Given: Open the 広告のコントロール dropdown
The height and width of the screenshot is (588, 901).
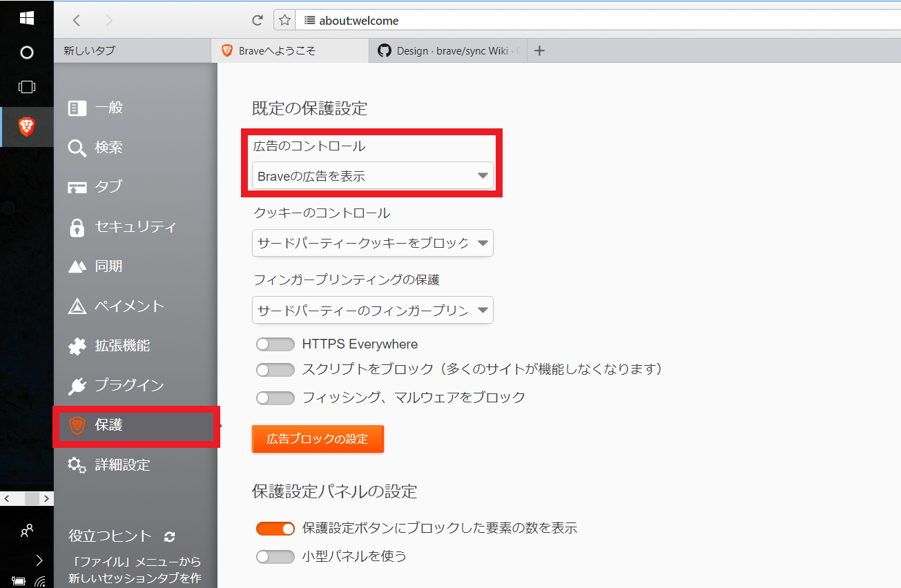Looking at the screenshot, I should coord(373,176).
